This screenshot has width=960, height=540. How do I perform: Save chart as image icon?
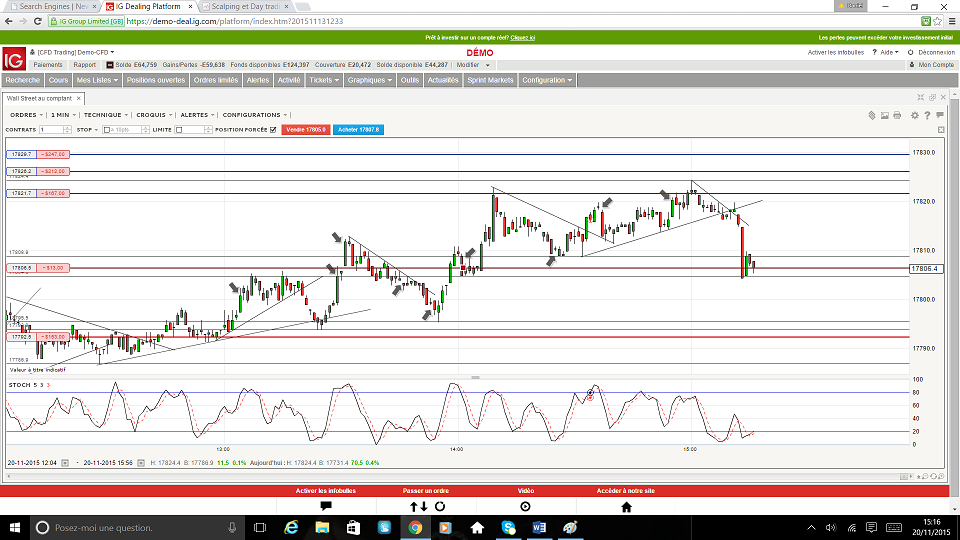(x=885, y=115)
